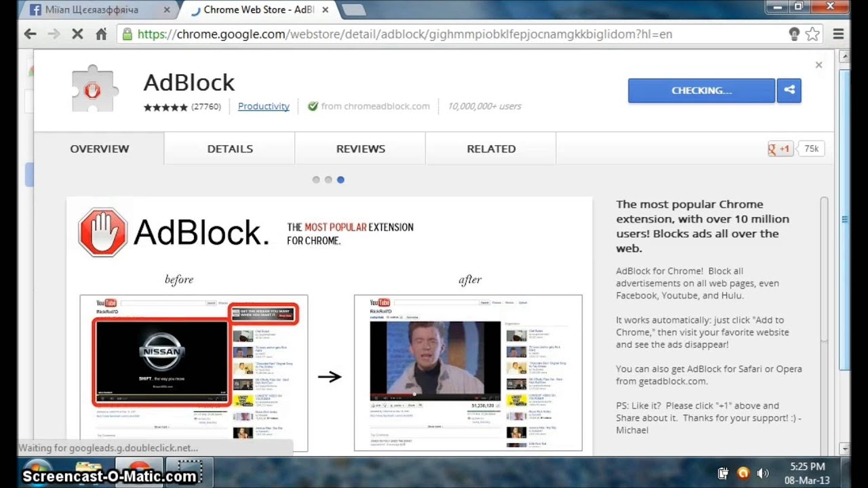Click the "Waiting for googleads.g.doubleclick.net..." status text
Screen dimensions: 868x488
108,448
